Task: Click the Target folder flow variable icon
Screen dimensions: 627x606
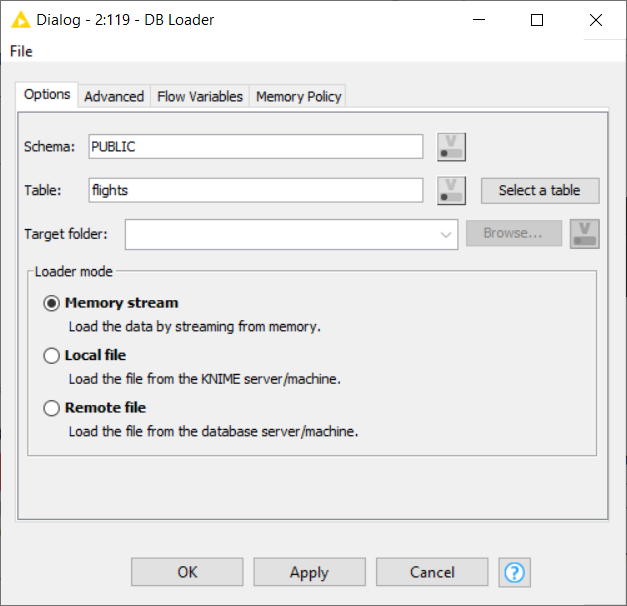Action: coord(584,234)
